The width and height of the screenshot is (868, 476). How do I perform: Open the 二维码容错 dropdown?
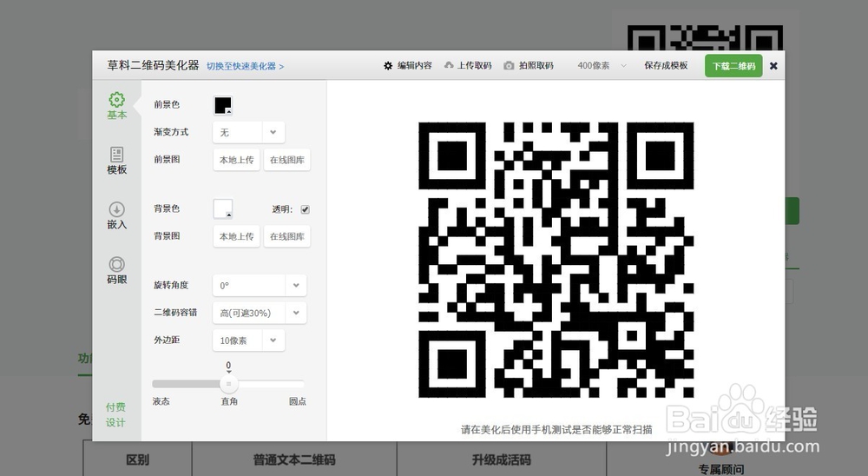260,313
